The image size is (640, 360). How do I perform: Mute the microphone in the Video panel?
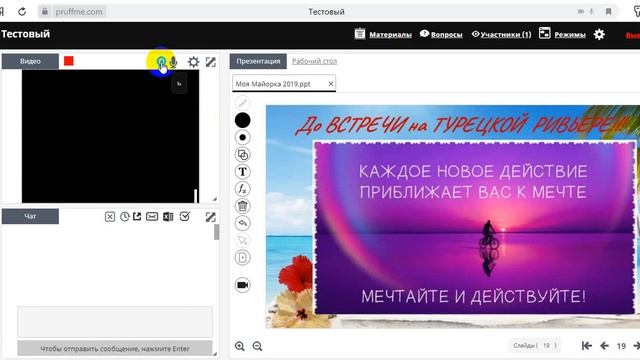point(173,62)
